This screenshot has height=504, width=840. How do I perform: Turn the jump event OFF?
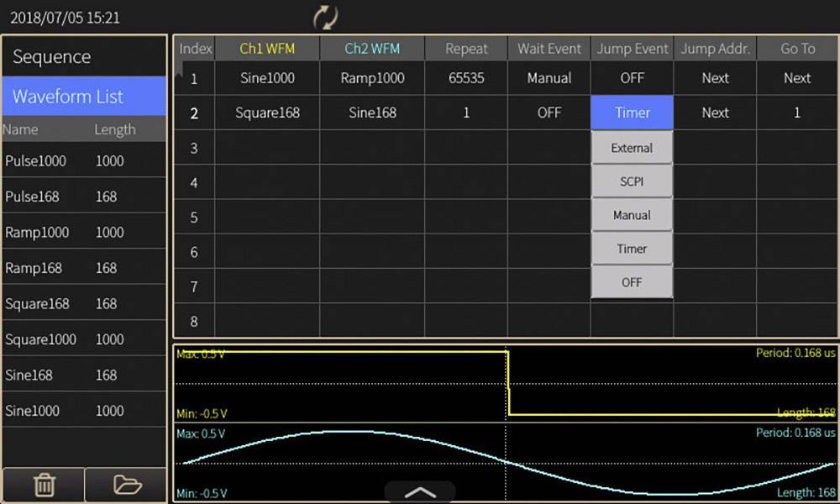tap(632, 281)
